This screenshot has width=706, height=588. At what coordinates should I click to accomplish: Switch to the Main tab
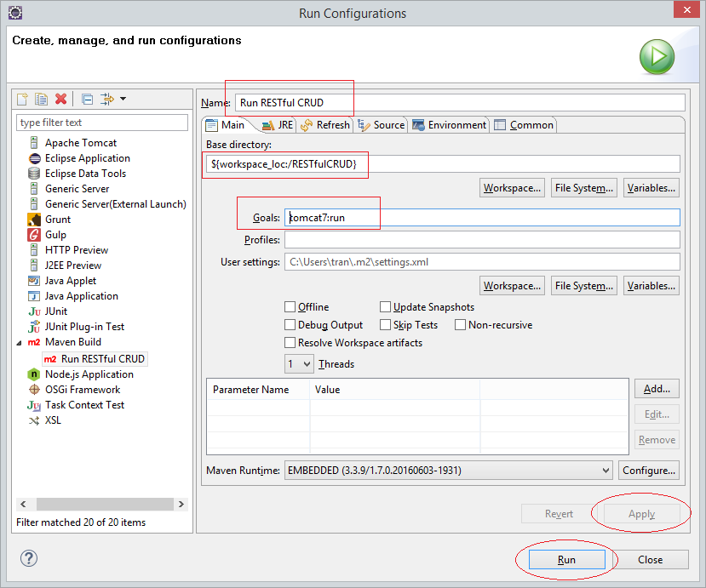pos(226,125)
